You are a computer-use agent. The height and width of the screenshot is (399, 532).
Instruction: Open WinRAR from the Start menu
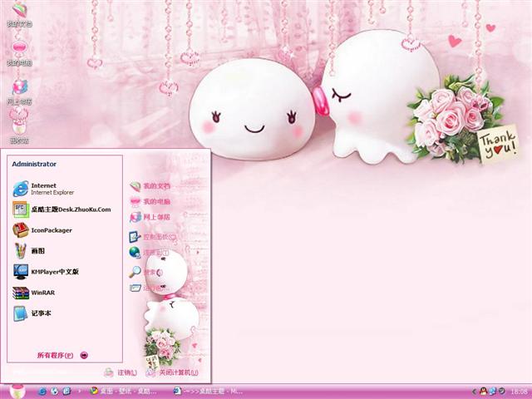pos(34,293)
